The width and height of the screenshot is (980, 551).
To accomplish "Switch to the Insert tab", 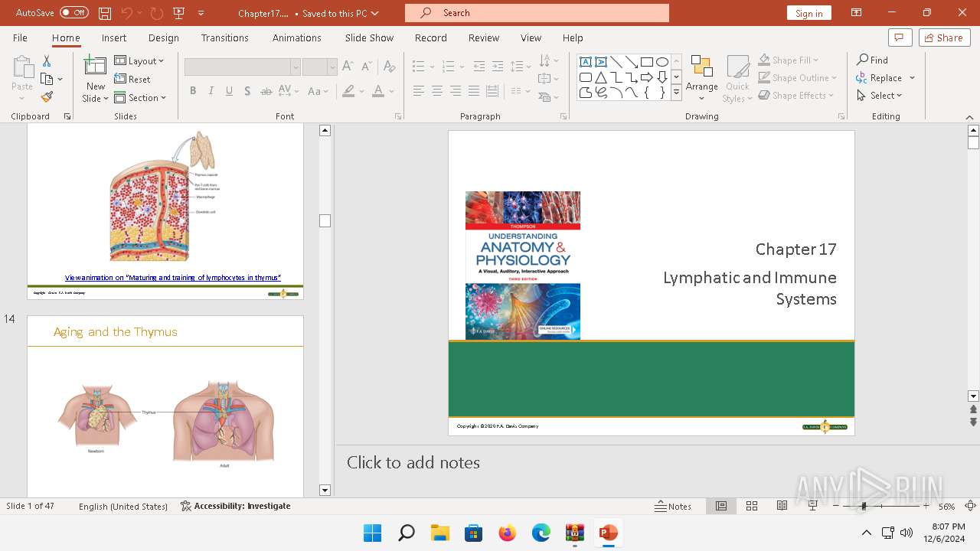I will (114, 37).
